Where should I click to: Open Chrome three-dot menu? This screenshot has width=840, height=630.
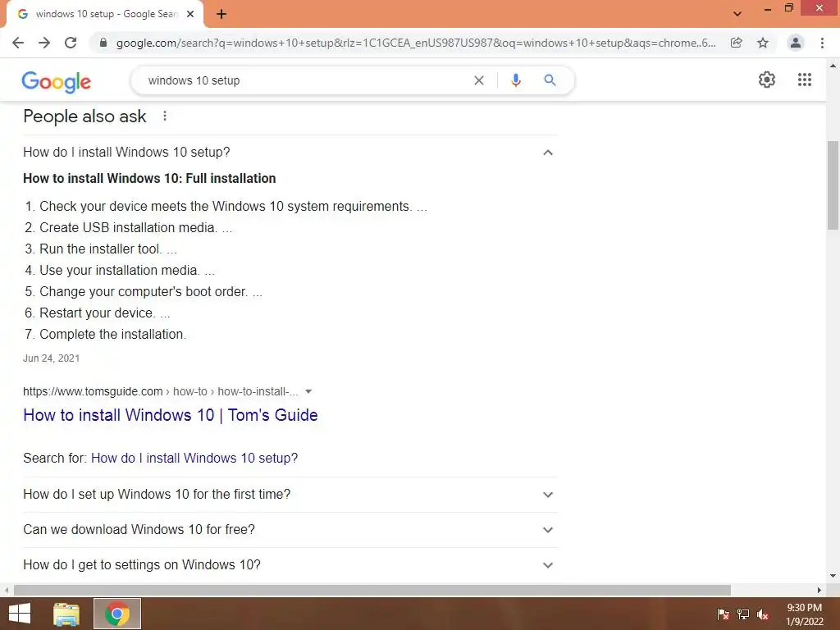[822, 43]
